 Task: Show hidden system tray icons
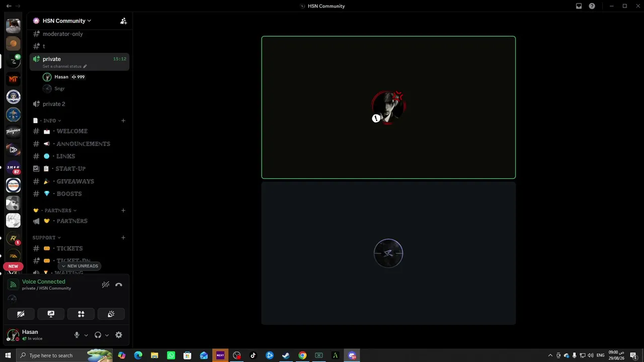pyautogui.click(x=550, y=355)
